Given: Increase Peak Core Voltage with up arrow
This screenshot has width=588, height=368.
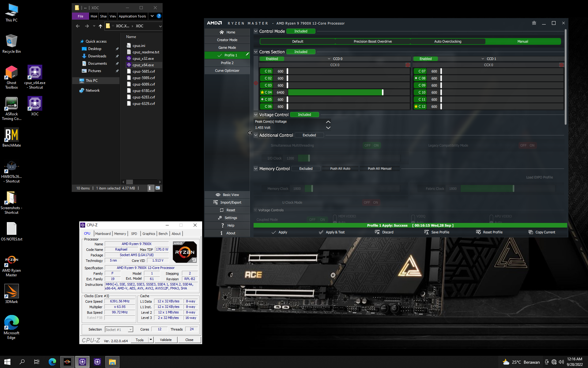Looking at the screenshot, I should coord(328,122).
